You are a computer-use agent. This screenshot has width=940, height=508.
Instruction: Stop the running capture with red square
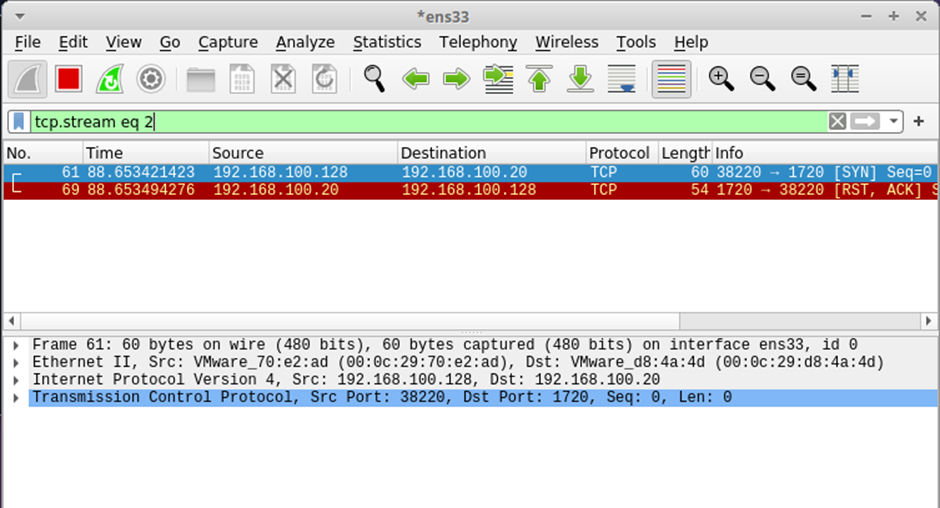click(68, 79)
